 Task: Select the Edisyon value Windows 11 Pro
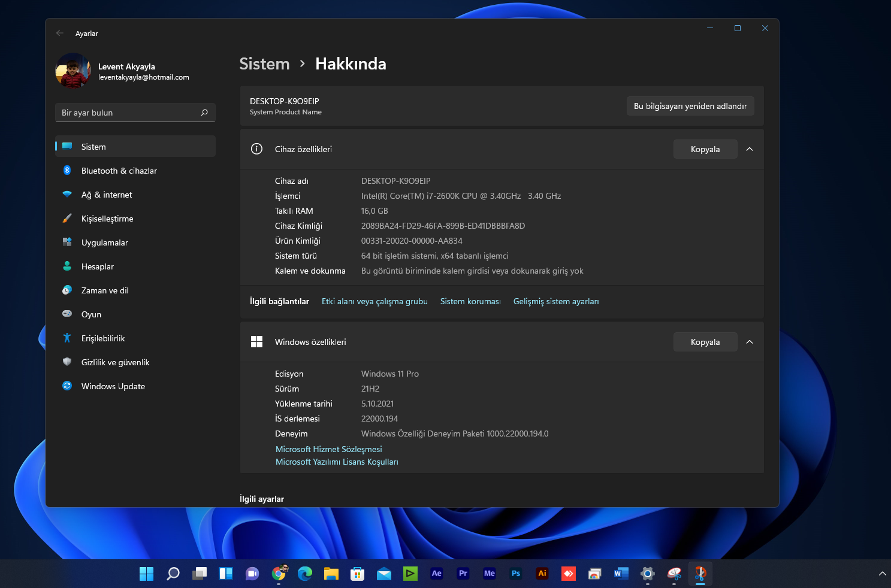pyautogui.click(x=390, y=374)
